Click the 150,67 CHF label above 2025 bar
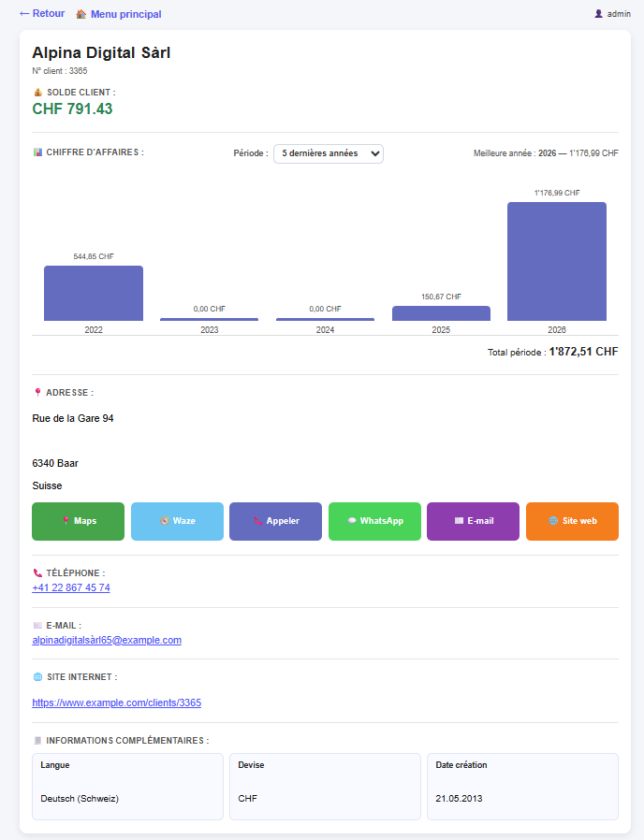Viewport: 644px width, 840px height. click(x=441, y=297)
